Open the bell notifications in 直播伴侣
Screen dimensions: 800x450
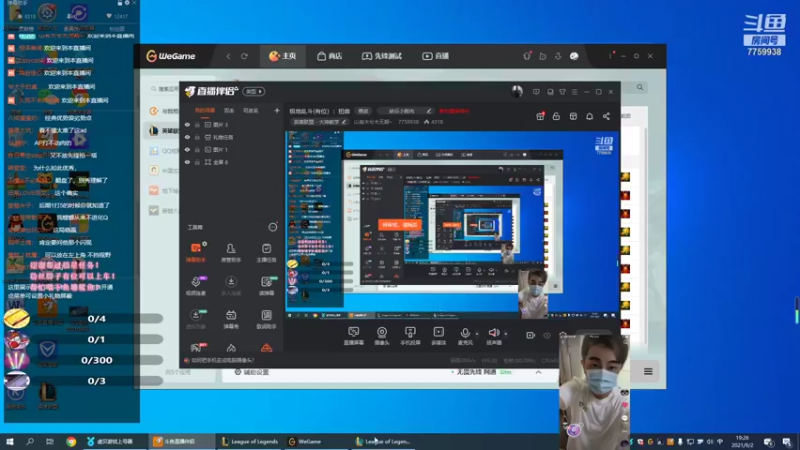[589, 116]
